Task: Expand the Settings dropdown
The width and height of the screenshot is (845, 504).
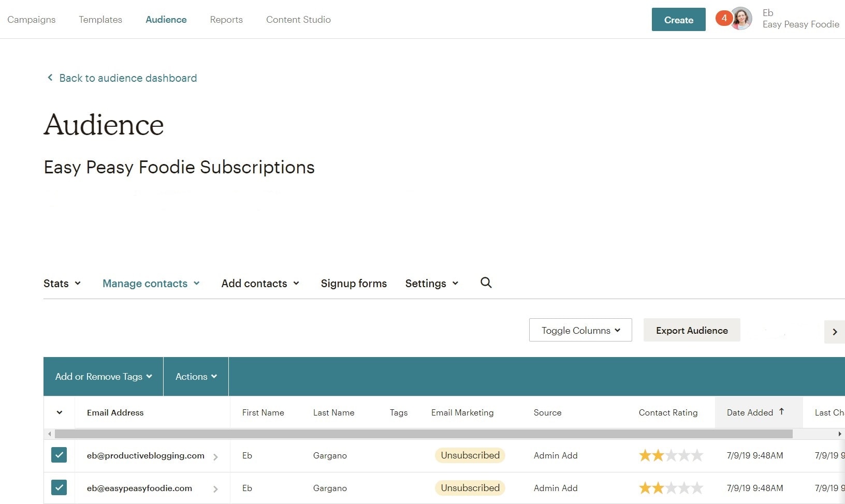Action: [x=432, y=284]
